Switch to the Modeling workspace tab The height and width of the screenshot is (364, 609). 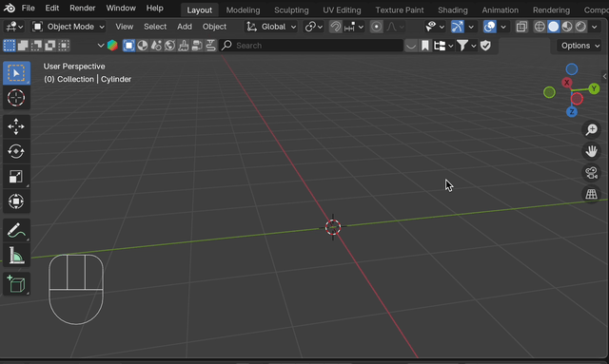[244, 10]
